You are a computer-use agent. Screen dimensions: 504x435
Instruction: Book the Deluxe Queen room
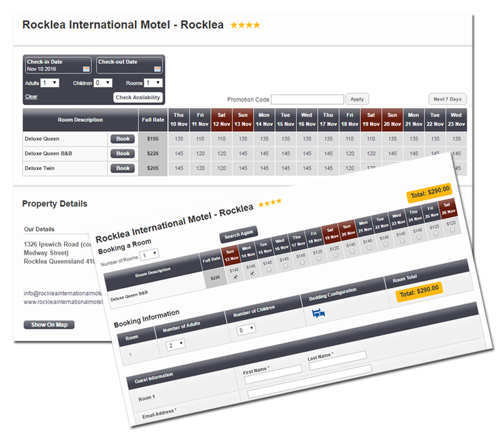123,139
